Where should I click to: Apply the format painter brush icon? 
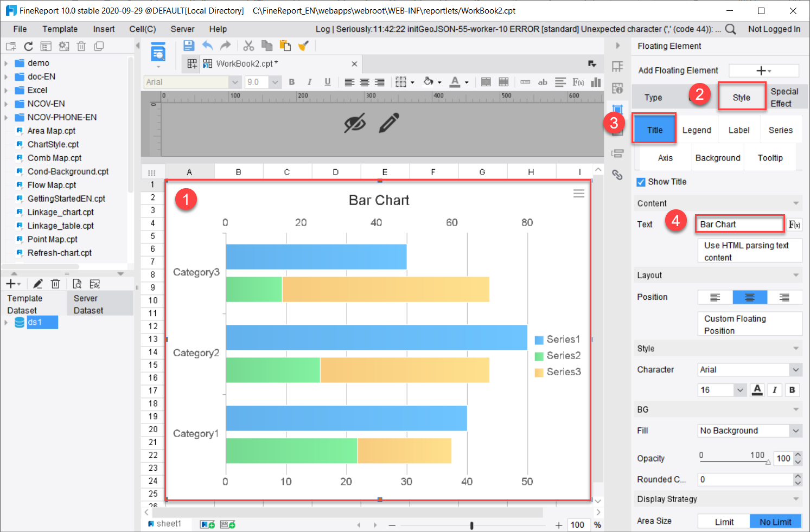(x=304, y=46)
